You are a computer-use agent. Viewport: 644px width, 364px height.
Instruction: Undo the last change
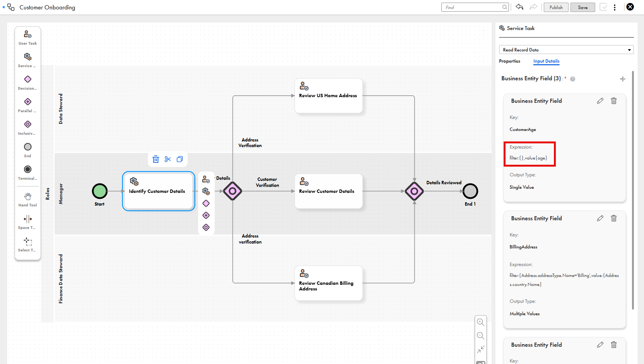(519, 7)
